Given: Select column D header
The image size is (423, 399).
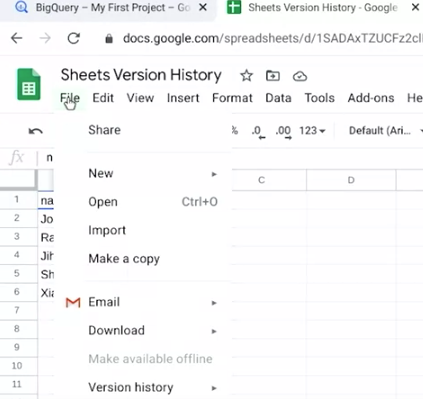Looking at the screenshot, I should [x=351, y=180].
